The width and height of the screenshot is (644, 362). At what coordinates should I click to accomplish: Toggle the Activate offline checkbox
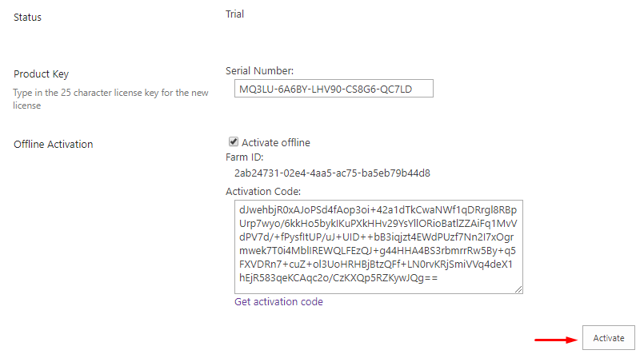(x=234, y=142)
